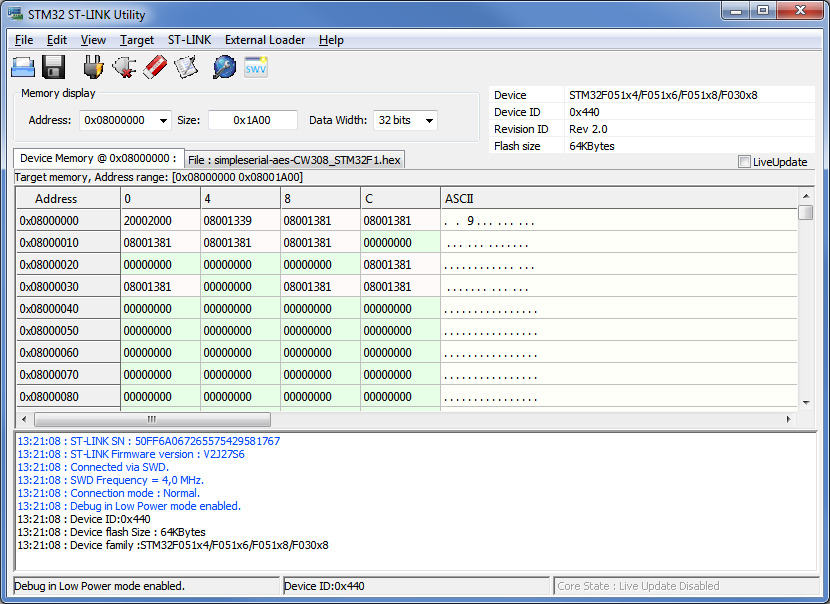Open the ST-LINK menu
The height and width of the screenshot is (604, 830).
click(189, 40)
